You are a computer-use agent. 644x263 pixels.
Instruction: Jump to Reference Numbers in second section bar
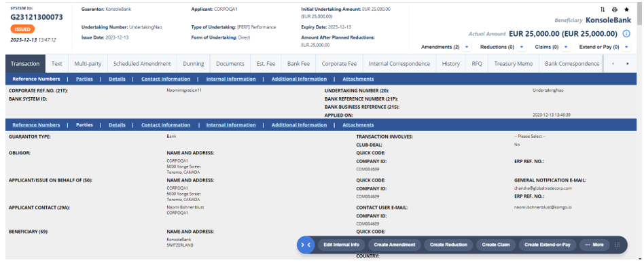pyautogui.click(x=36, y=125)
